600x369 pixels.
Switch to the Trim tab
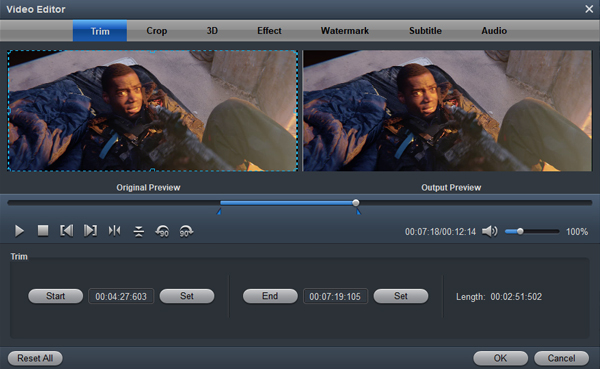coord(100,31)
